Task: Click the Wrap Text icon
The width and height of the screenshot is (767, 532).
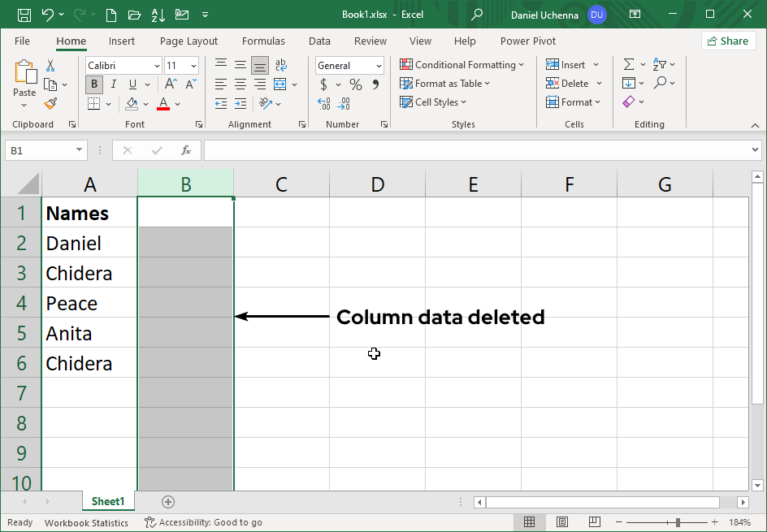Action: coord(281,66)
